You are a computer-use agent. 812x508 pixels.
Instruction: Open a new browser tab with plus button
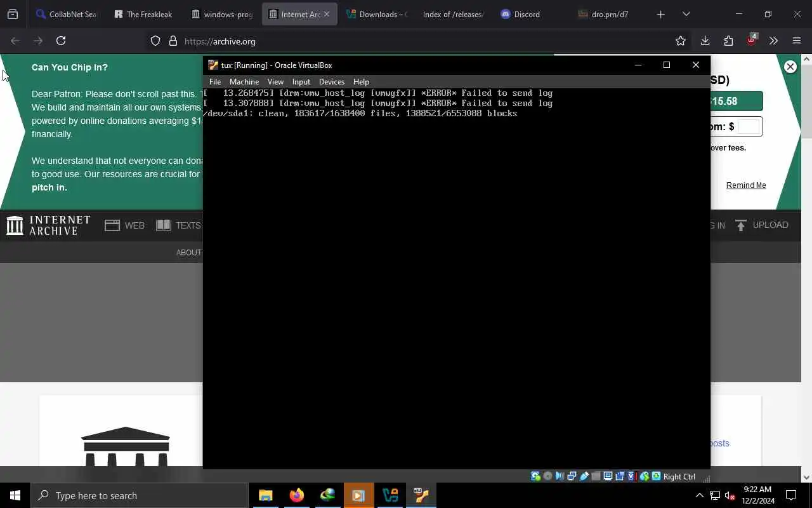pos(660,14)
